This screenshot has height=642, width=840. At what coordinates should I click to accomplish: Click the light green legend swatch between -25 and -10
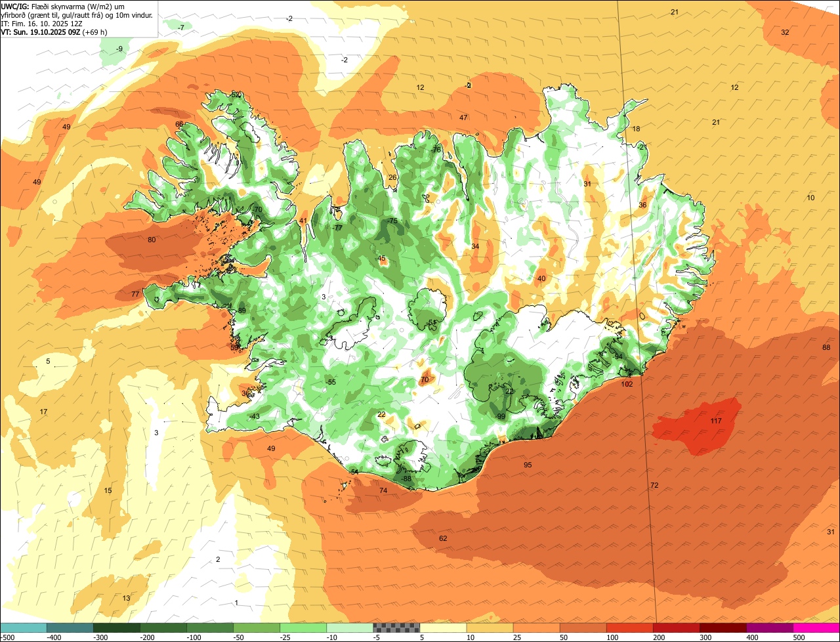[x=303, y=628]
